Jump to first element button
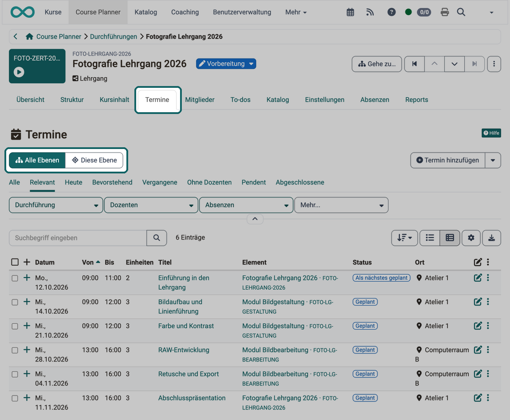 [414, 64]
